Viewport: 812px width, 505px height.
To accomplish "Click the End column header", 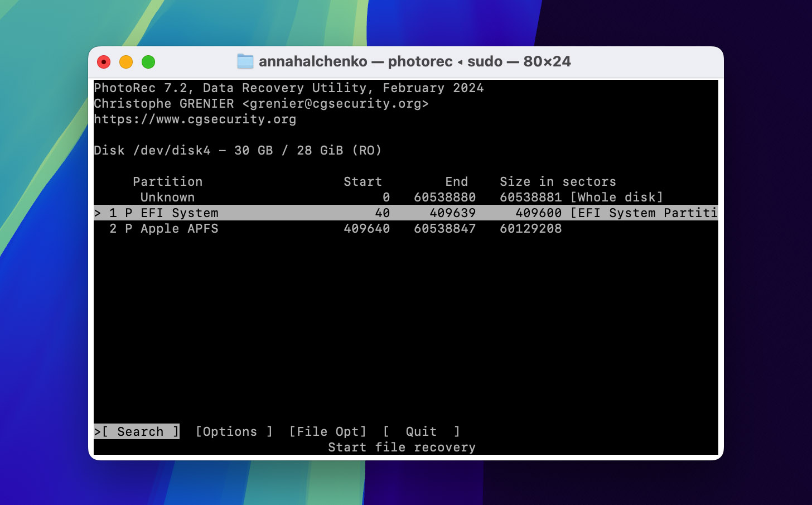I will tap(456, 181).
